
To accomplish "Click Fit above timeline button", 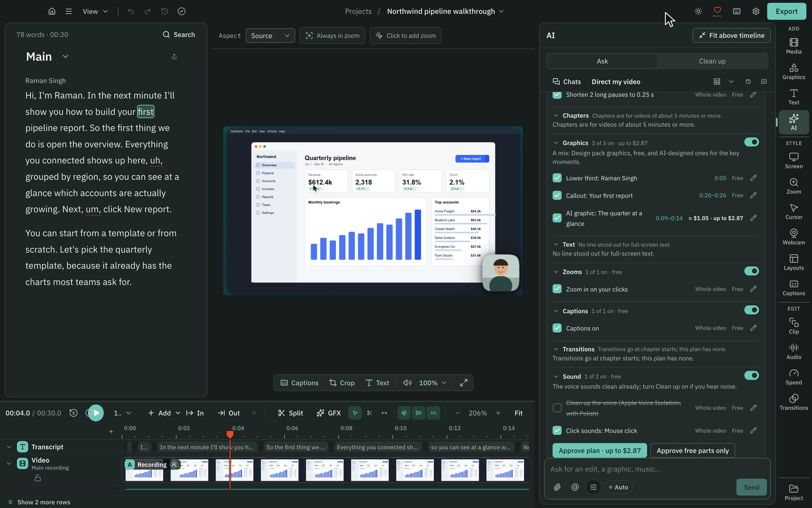I will [x=731, y=36].
